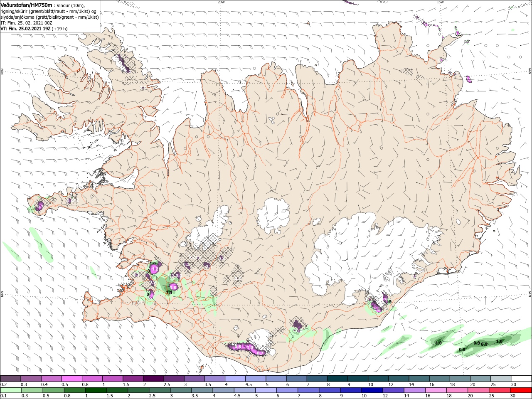Click the 'VT: Fim. 25.02.2021 19Z (+19 h)' line

pyautogui.click(x=34, y=29)
